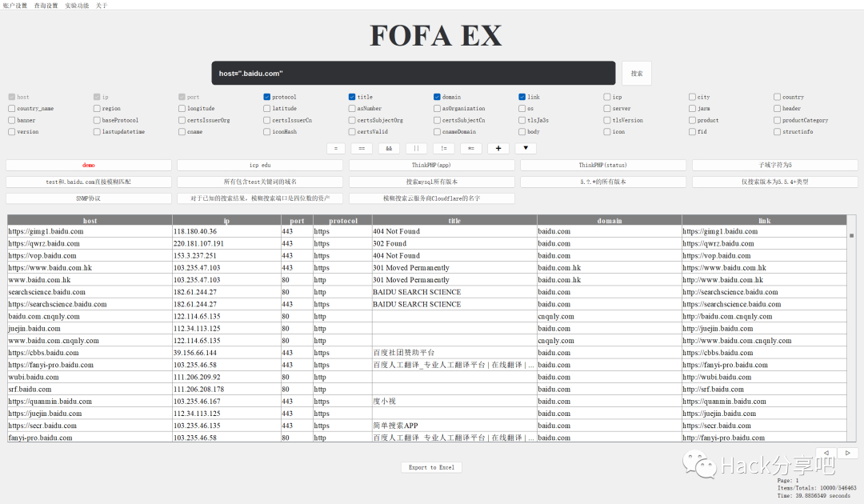864x504 pixels.
Task: Tick the os checkbox
Action: (522, 109)
